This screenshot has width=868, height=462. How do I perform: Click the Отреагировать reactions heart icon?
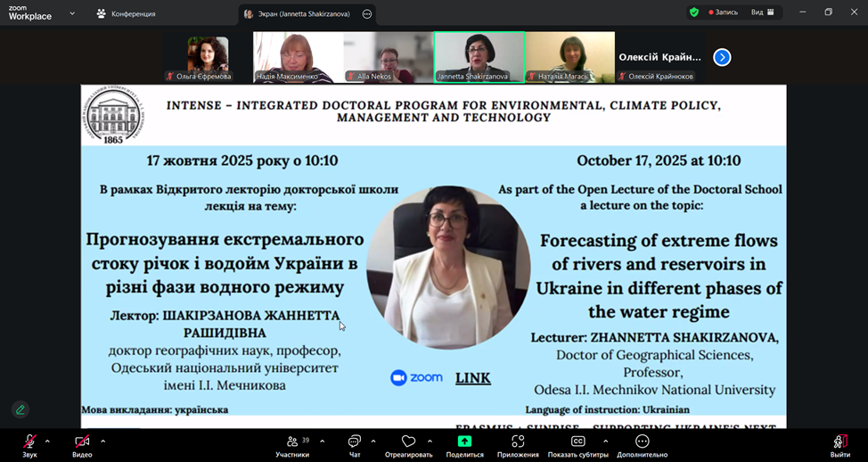(x=408, y=441)
